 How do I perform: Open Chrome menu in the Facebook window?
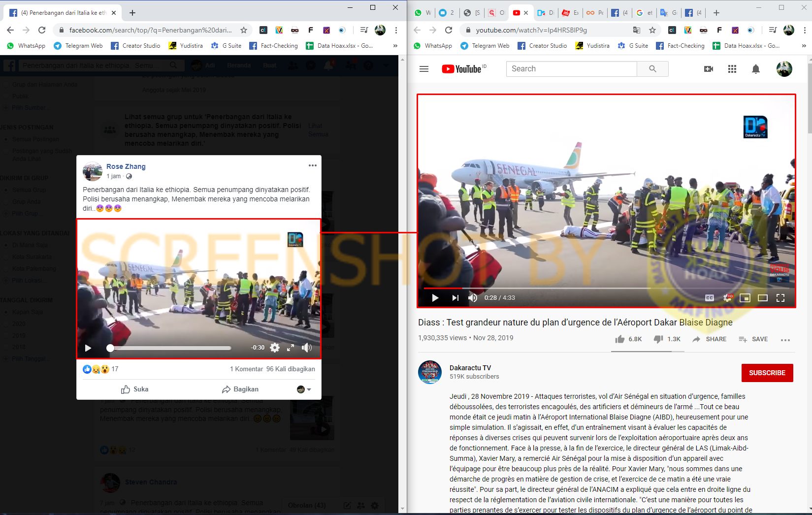pos(396,30)
